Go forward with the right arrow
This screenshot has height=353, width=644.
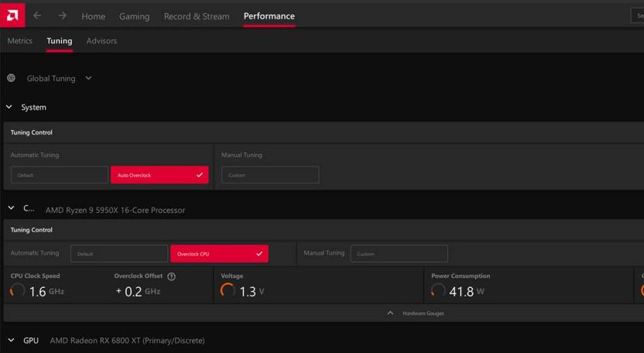click(x=62, y=15)
